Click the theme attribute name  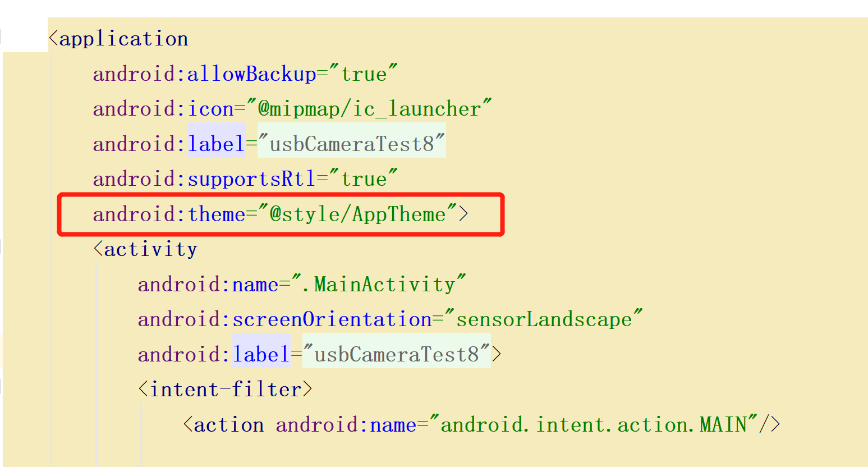[x=216, y=214]
